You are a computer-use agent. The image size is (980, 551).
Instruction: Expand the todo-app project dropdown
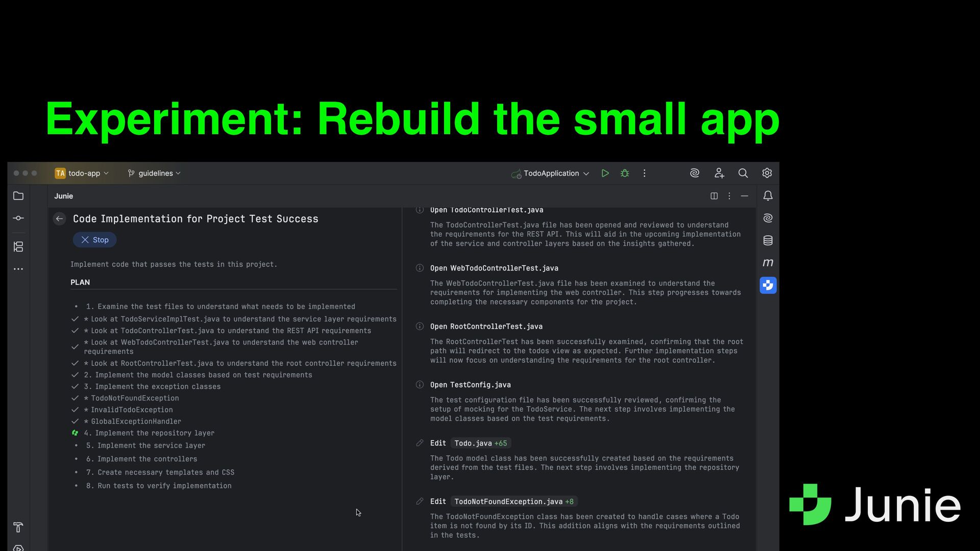tap(82, 173)
